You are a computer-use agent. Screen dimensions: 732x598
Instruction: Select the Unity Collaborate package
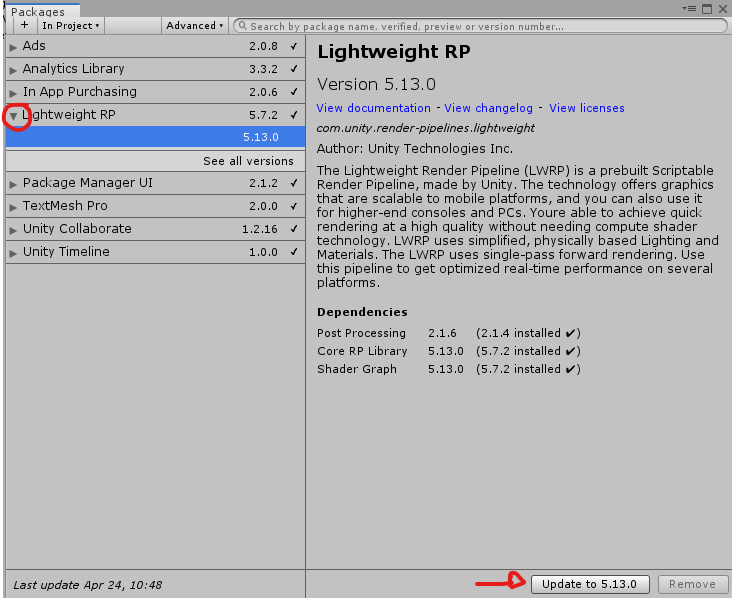[155, 229]
